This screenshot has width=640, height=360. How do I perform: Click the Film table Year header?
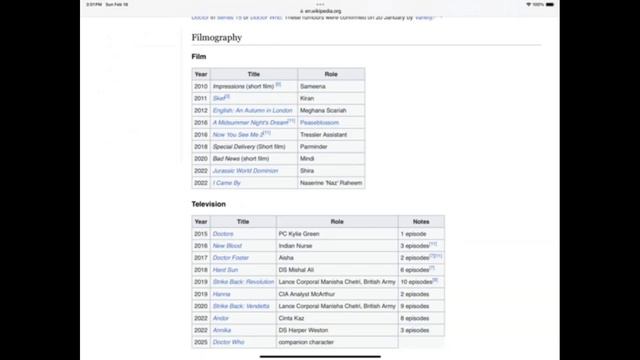201,74
